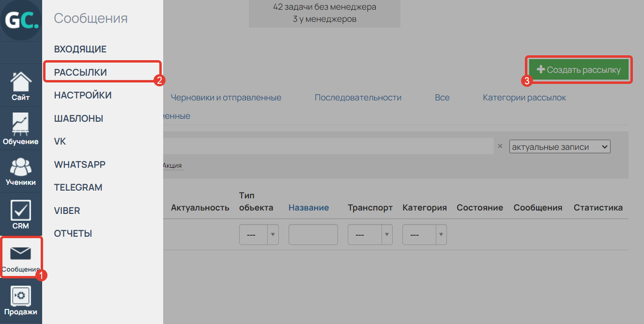The image size is (644, 324).
Task: Click the mailing search input field
Action: pyautogui.click(x=328, y=147)
